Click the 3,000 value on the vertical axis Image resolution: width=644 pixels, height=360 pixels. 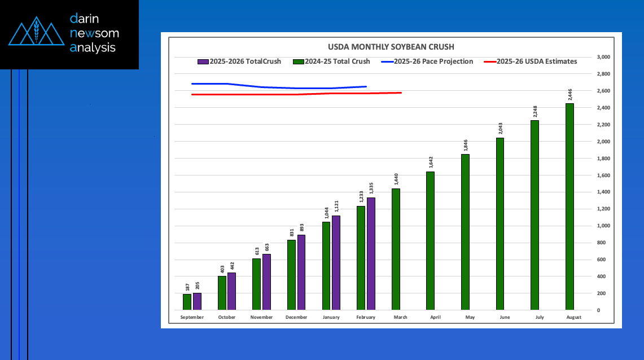click(x=603, y=57)
